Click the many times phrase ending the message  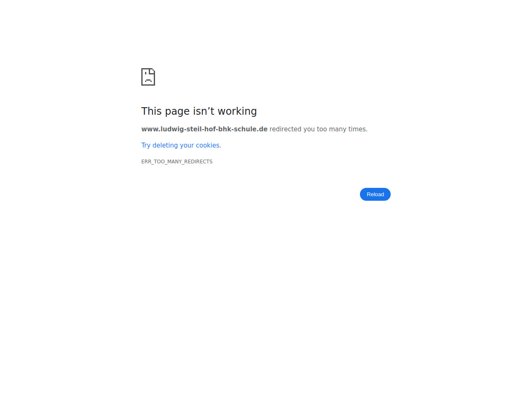(x=348, y=129)
